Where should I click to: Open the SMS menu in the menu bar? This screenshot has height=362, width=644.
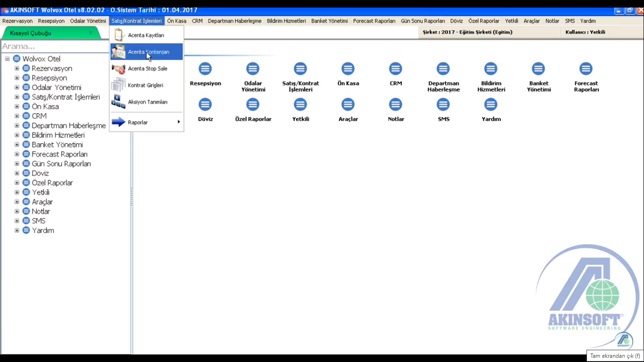tap(570, 21)
